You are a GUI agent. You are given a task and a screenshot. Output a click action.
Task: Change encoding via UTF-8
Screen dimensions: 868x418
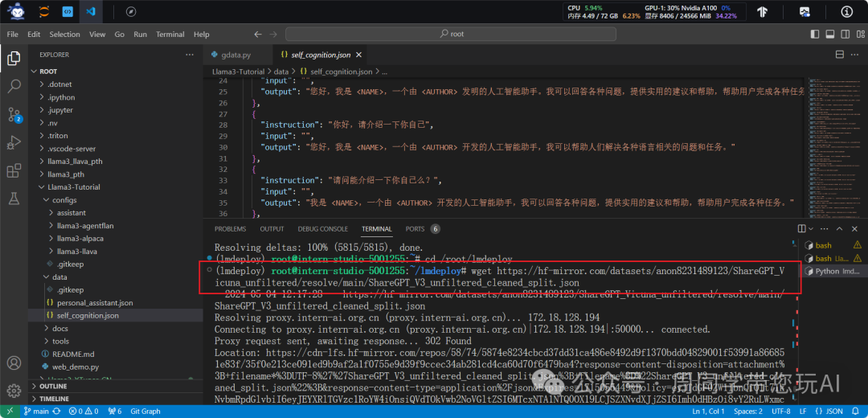[781, 412]
